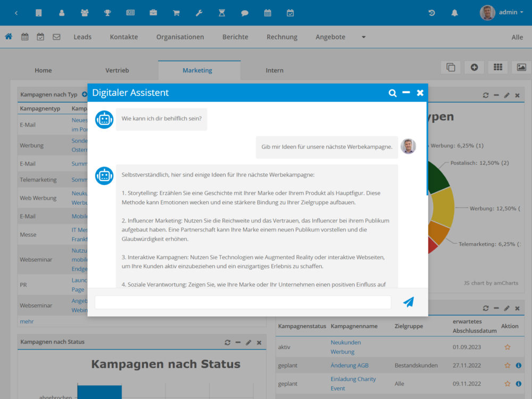This screenshot has height=399, width=532.
Task: Open the Änderung AGB campaign link
Action: point(349,365)
